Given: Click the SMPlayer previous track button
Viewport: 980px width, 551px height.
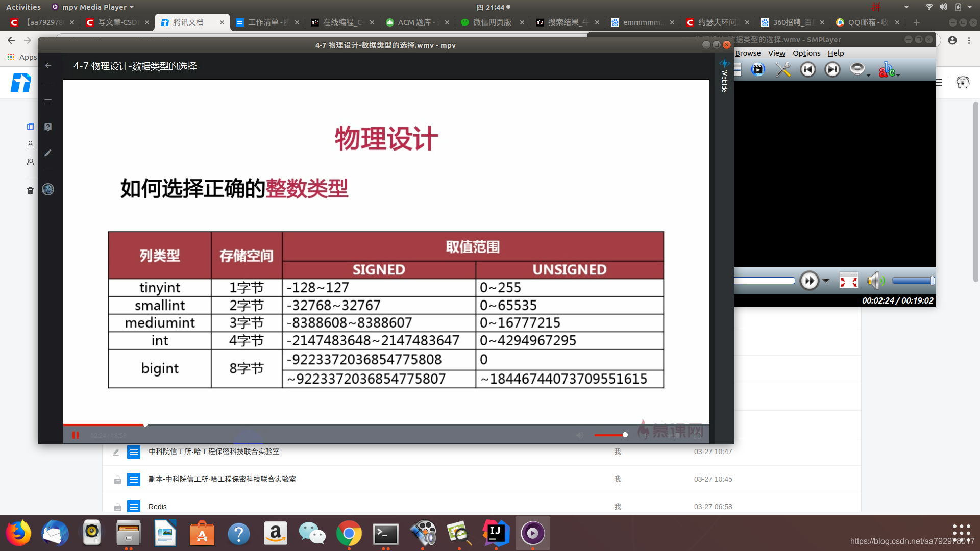Looking at the screenshot, I should tap(807, 69).
